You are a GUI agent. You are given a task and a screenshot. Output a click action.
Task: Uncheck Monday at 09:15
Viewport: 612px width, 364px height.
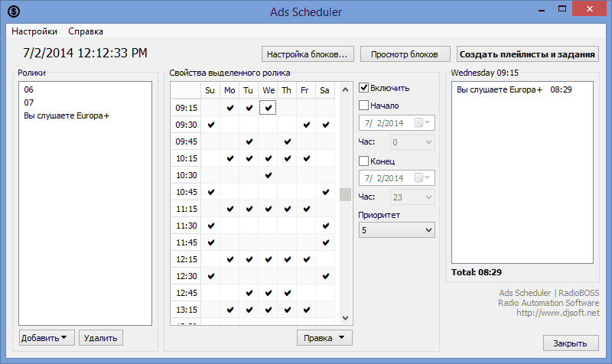pyautogui.click(x=230, y=108)
